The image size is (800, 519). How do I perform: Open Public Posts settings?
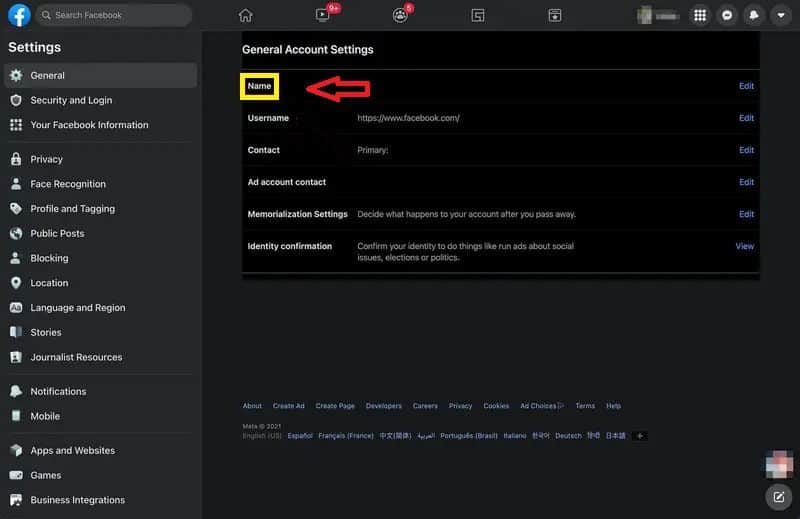tap(101, 233)
